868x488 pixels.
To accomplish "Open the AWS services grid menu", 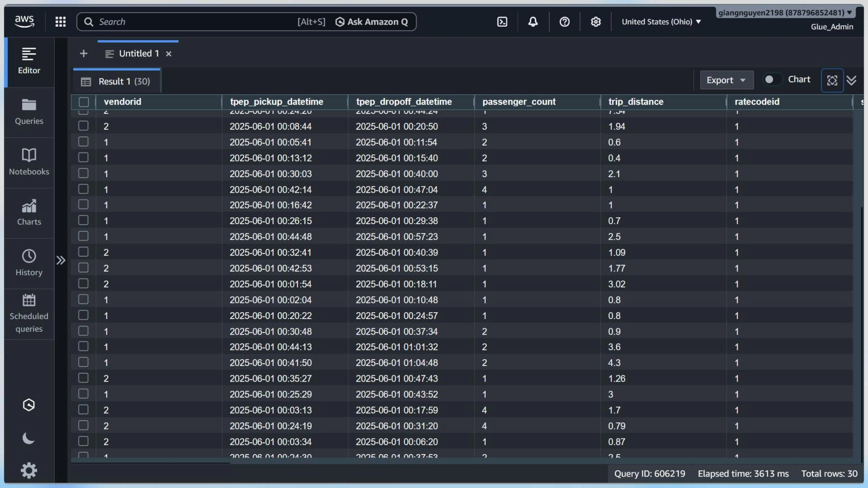I will [x=61, y=22].
